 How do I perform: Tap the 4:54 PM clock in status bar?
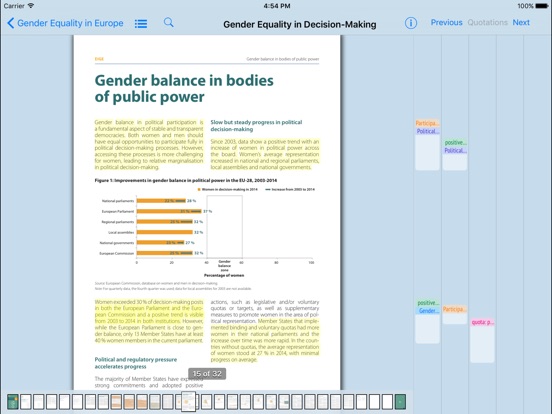click(x=277, y=6)
